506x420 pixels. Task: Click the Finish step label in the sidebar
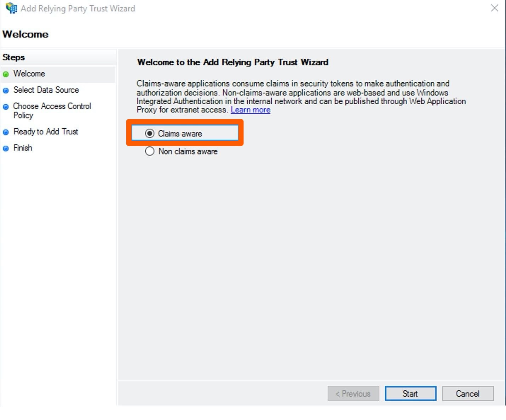pos(23,148)
